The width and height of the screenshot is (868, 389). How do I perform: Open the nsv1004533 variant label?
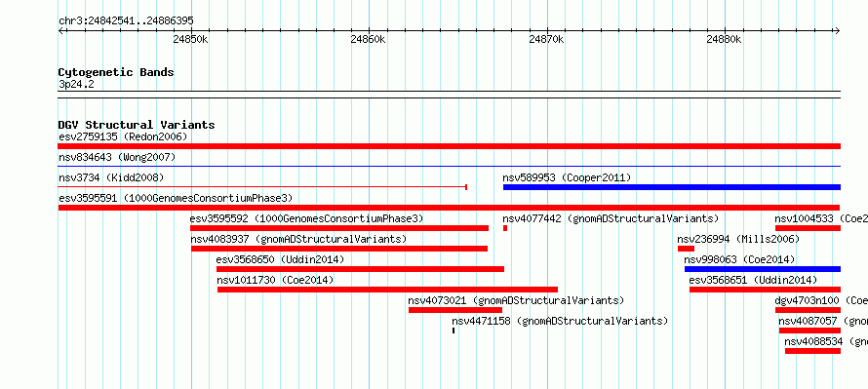point(821,218)
